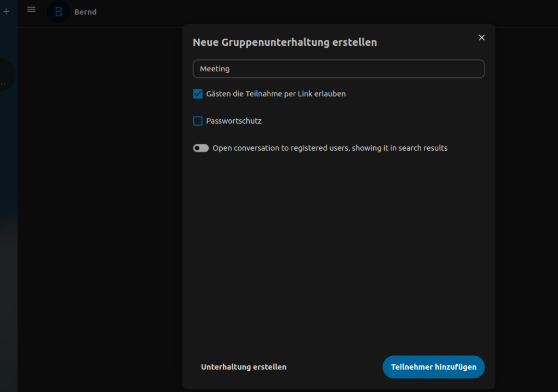558x392 pixels.
Task: Click the 'Neue Gruppenunterhaltung erstellen' dialog heading
Action: 284,42
